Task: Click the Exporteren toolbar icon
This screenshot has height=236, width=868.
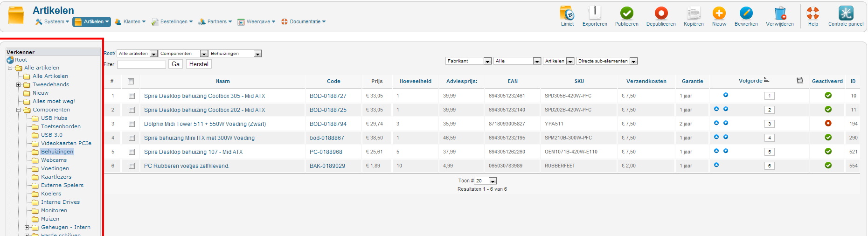Action: tap(595, 14)
